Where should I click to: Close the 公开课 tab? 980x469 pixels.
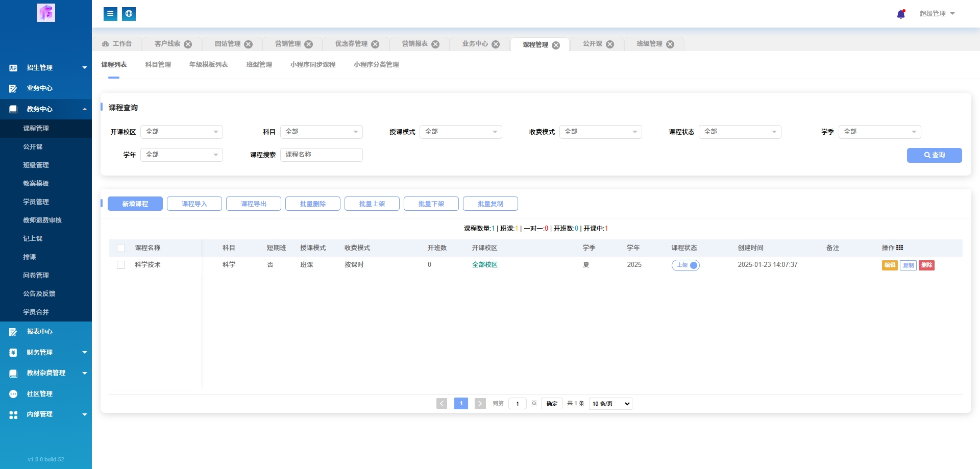click(x=610, y=44)
